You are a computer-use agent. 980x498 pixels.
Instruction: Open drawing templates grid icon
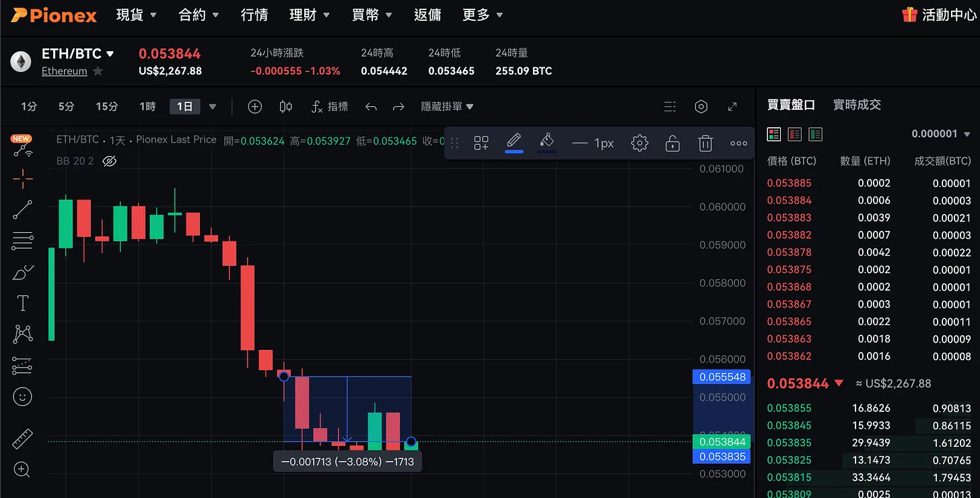click(481, 143)
